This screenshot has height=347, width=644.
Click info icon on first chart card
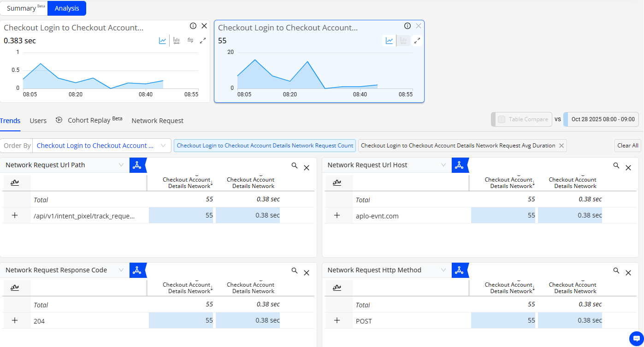(193, 26)
